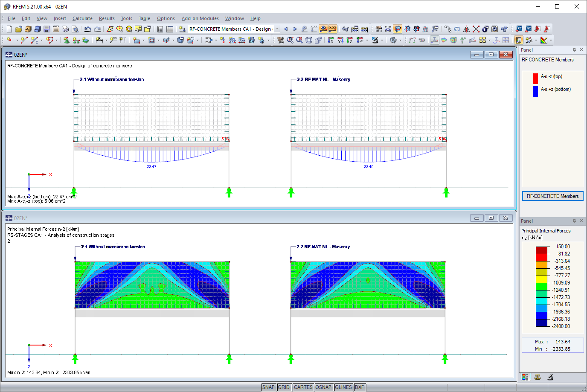Click the balance scale icon in bottom panel
Viewport: 587px width, 392px height.
click(x=538, y=377)
